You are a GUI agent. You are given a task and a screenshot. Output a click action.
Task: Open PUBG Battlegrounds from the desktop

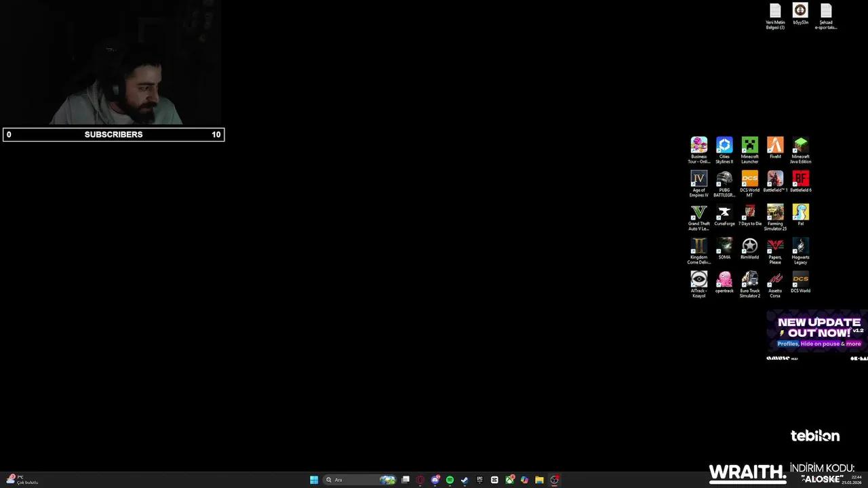[724, 179]
